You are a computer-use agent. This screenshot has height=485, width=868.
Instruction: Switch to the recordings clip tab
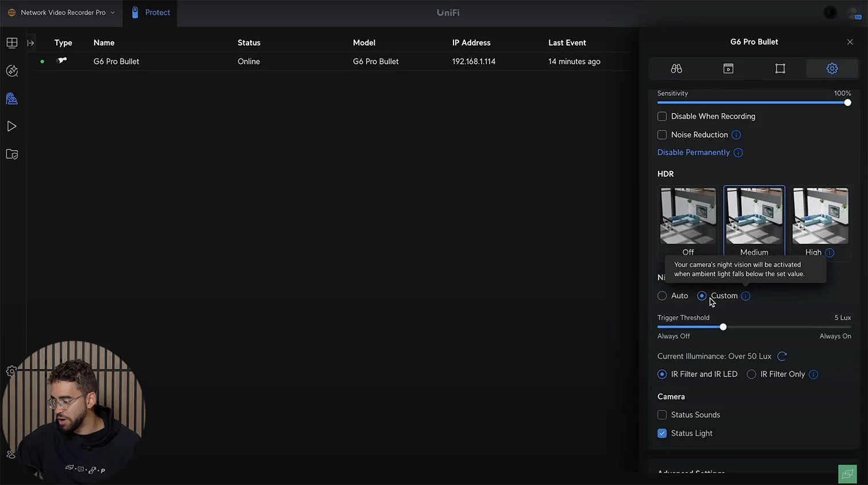728,68
